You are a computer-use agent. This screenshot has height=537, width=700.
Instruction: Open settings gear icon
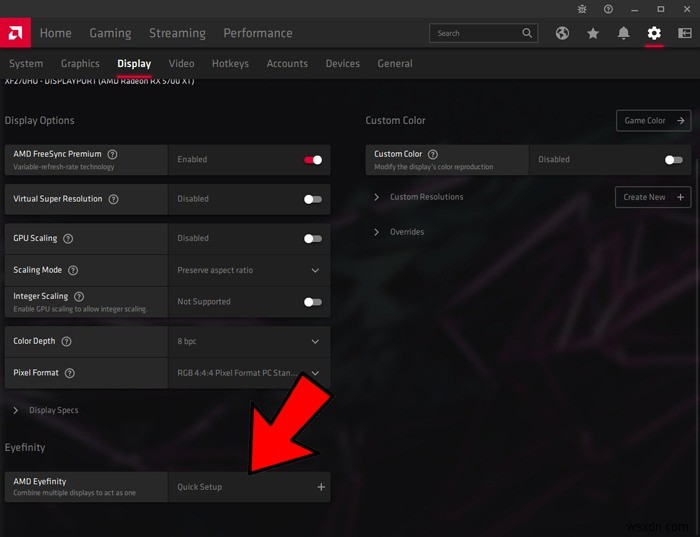pos(654,33)
